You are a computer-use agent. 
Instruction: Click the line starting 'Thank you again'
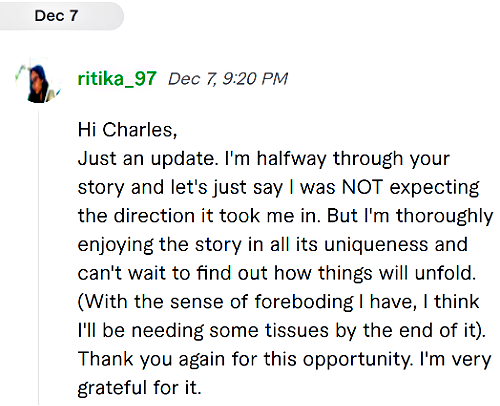point(285,360)
